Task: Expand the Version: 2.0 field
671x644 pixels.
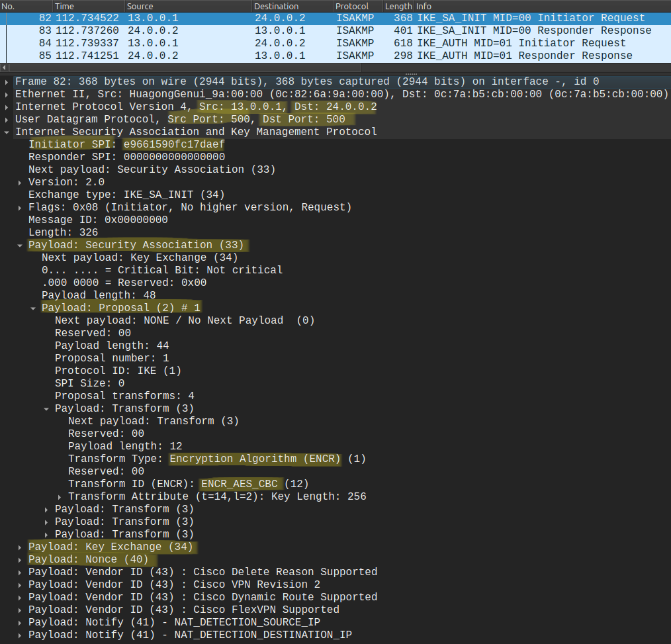Action: [x=20, y=183]
